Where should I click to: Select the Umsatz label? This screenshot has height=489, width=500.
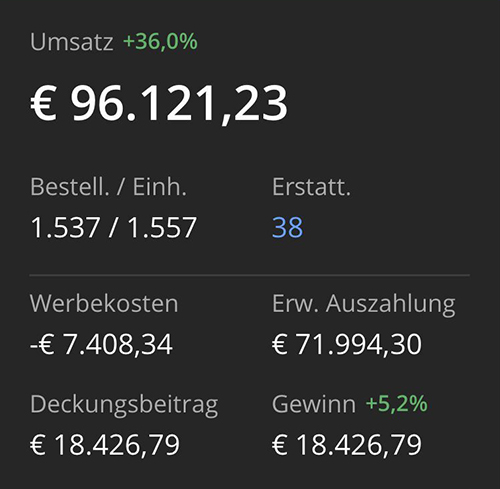[x=72, y=42]
